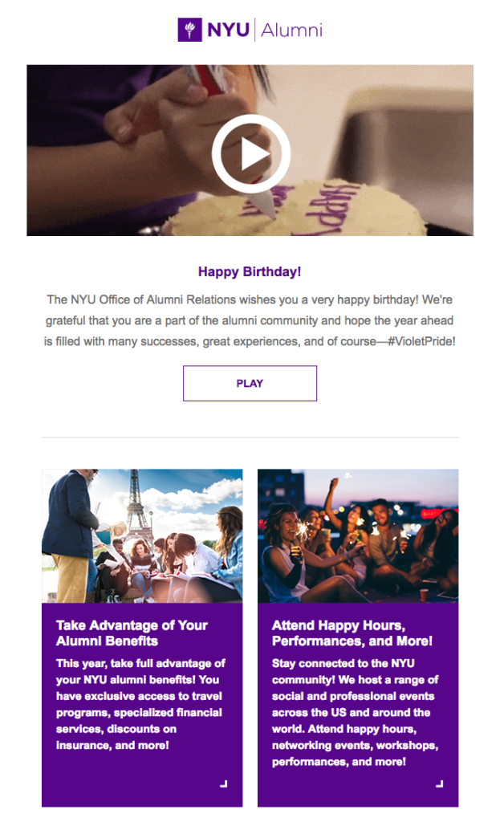Click the "Alumni" wordmark in header
504x822 pixels.
click(291, 31)
